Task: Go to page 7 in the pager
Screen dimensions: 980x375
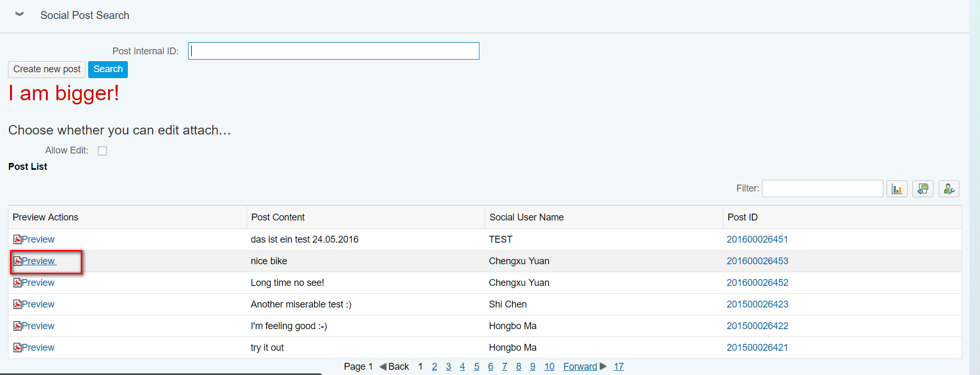Action: 505,367
